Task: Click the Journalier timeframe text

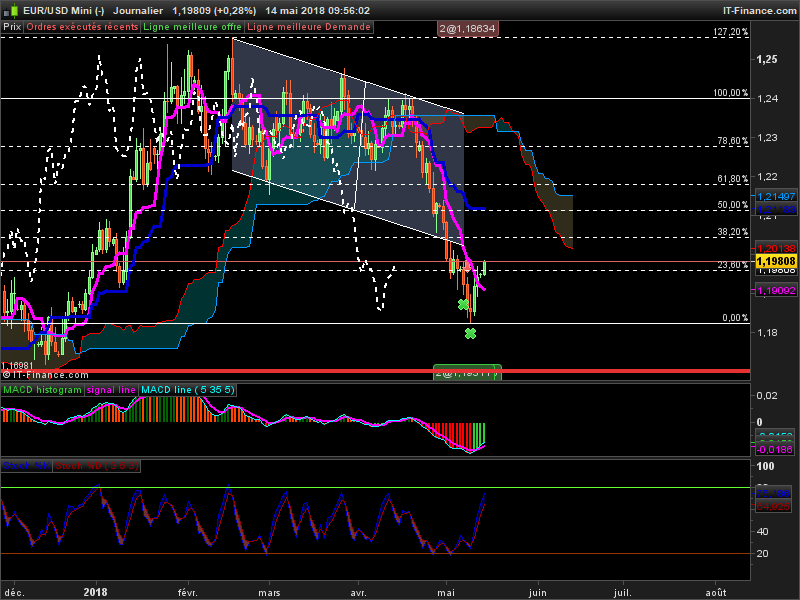Action: tap(138, 10)
